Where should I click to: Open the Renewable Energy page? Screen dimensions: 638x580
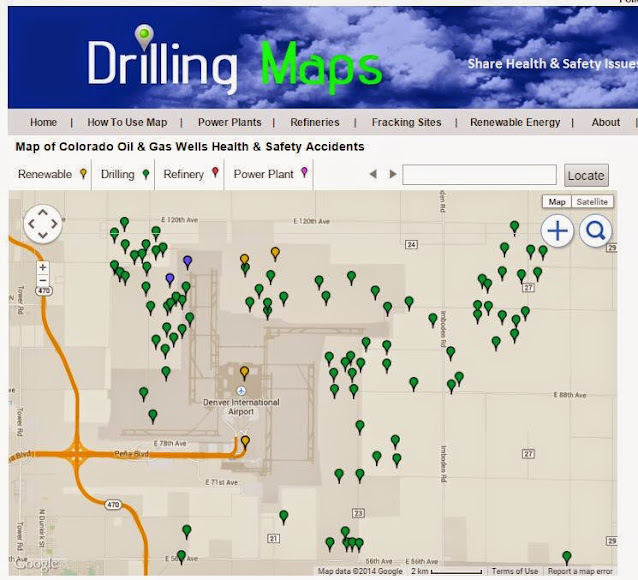click(515, 122)
